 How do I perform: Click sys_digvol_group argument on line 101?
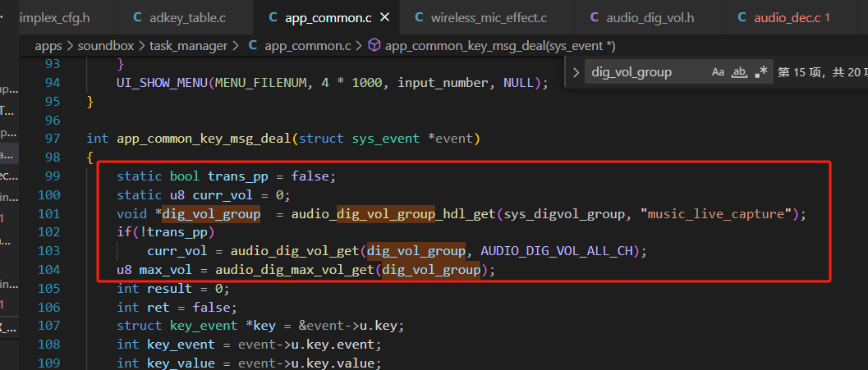click(563, 213)
